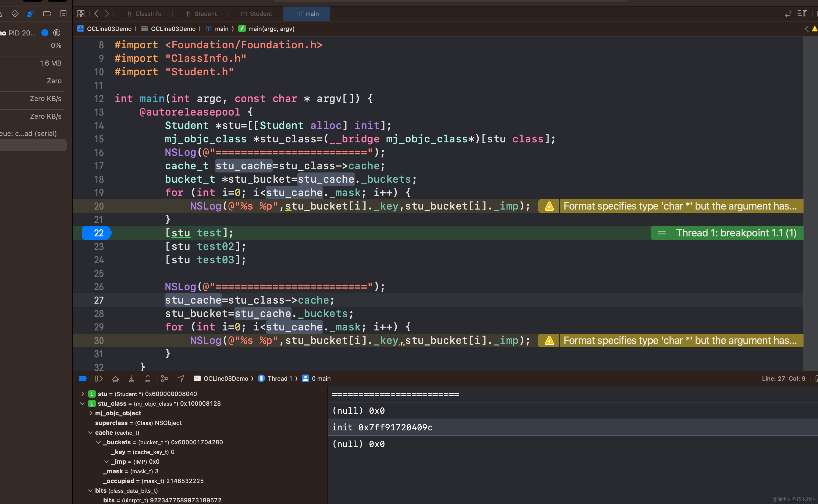Viewport: 818px width, 504px height.
Task: Click Continue program execution button
Action: point(99,378)
